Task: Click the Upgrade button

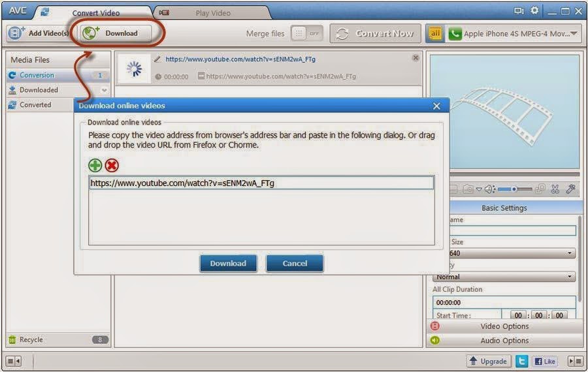Action: tap(489, 361)
